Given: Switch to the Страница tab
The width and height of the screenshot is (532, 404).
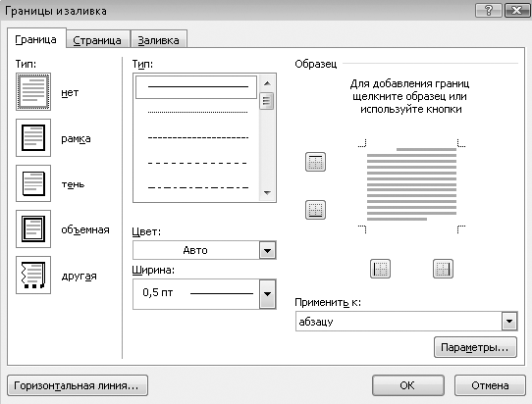Looking at the screenshot, I should click(97, 40).
